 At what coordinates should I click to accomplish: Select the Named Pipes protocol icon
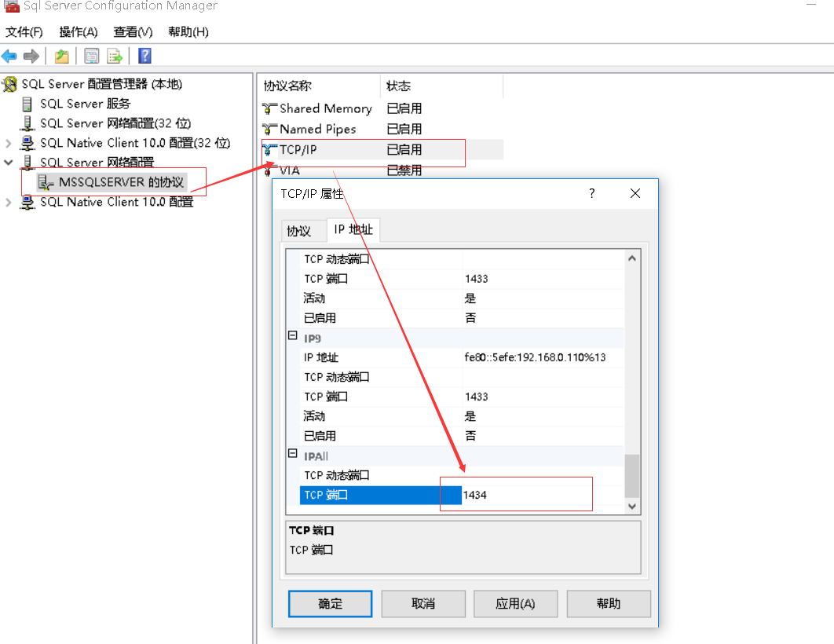click(x=269, y=130)
